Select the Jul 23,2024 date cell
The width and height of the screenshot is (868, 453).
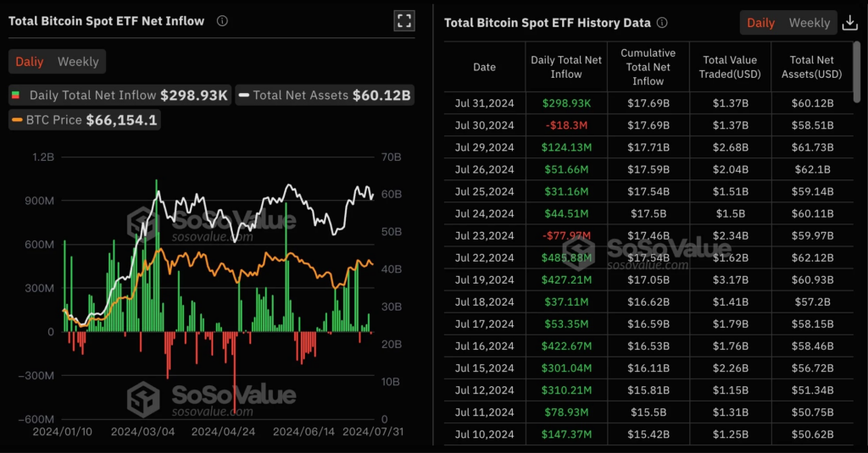tap(484, 235)
